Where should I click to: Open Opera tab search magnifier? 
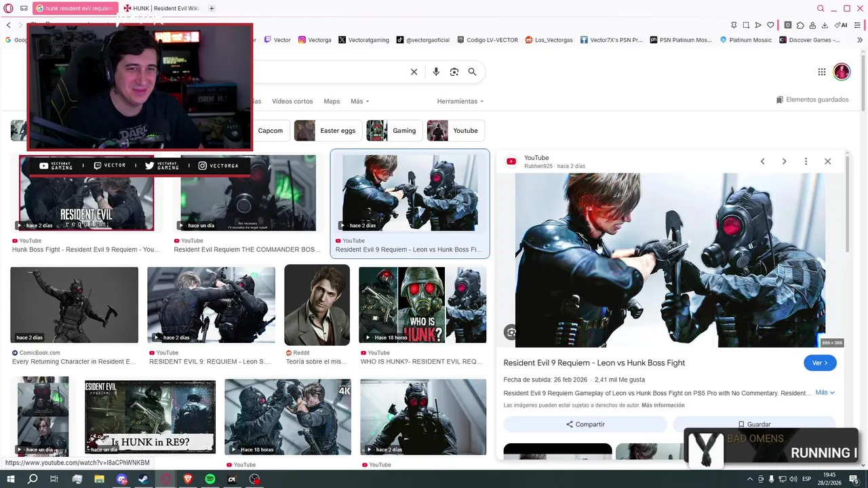point(821,8)
